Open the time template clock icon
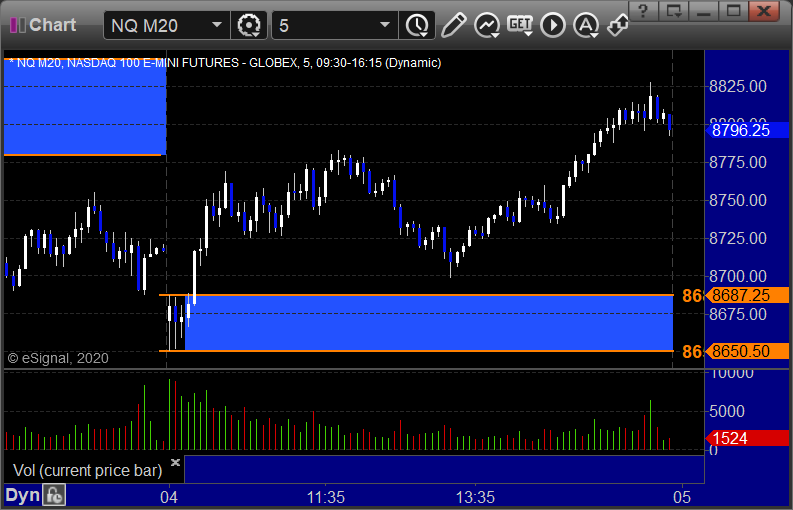This screenshot has width=793, height=510. 417,24
